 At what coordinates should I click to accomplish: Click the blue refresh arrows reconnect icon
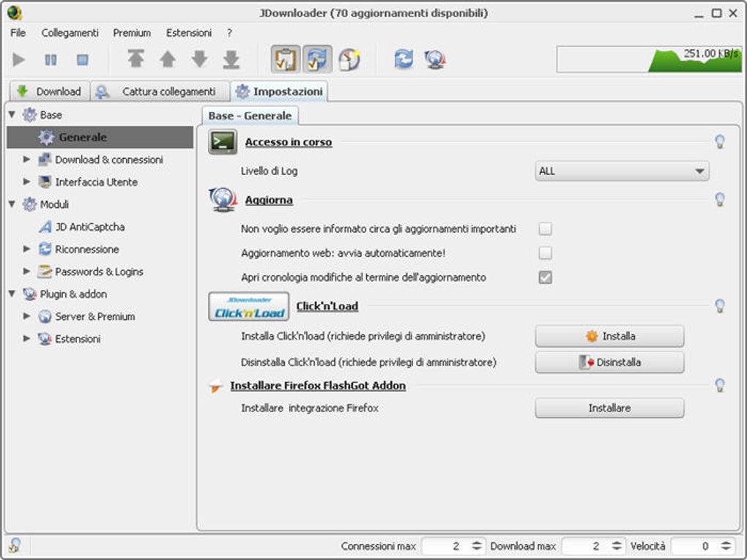[404, 59]
